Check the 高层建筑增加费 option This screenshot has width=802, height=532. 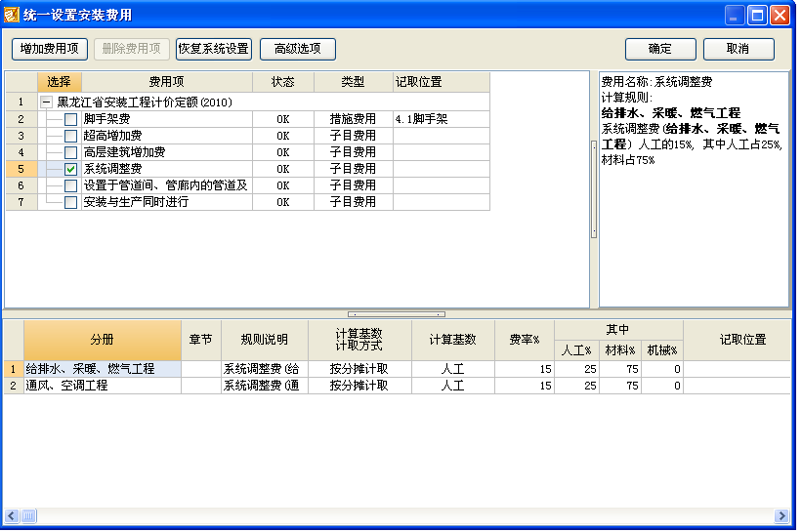coord(70,152)
